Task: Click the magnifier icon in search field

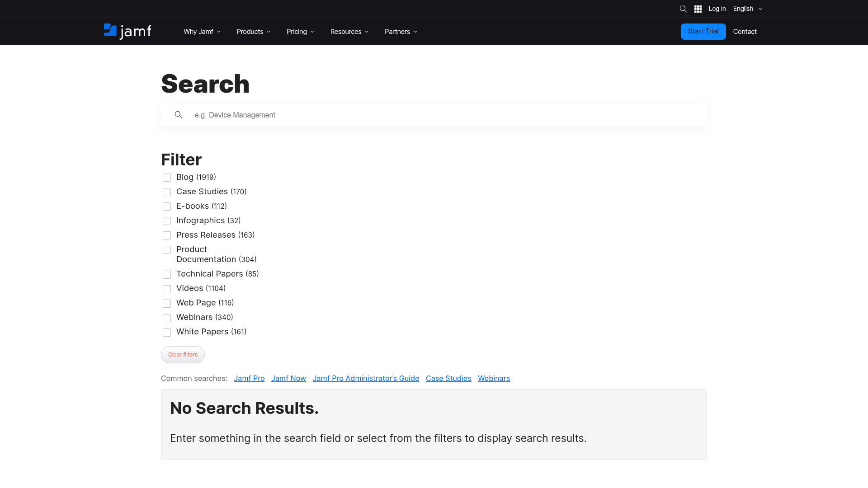Action: coord(179,115)
